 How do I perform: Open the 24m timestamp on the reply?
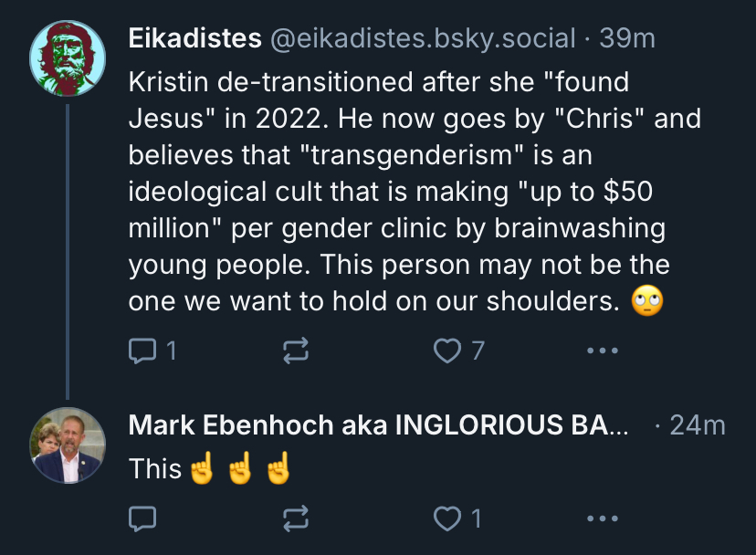point(698,425)
